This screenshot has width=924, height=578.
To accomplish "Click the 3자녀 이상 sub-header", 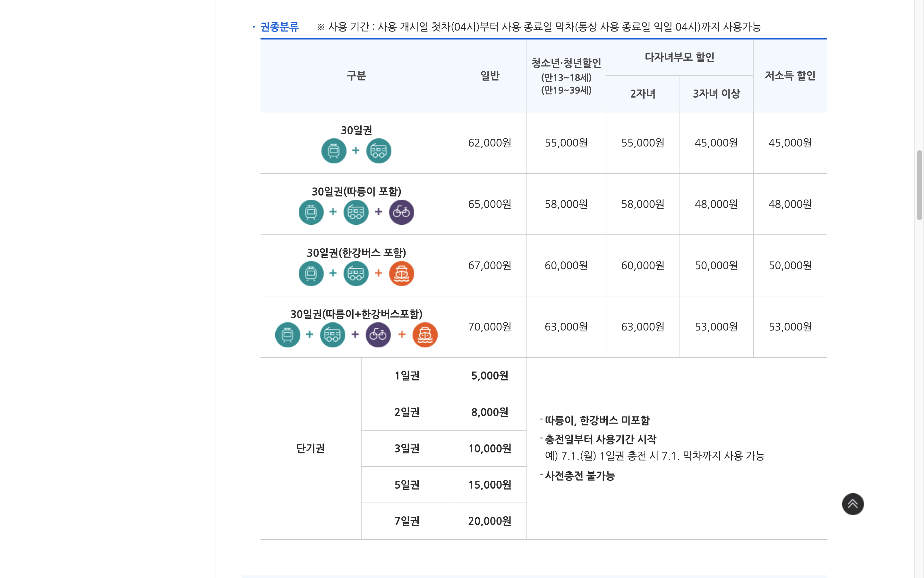I will point(716,94).
